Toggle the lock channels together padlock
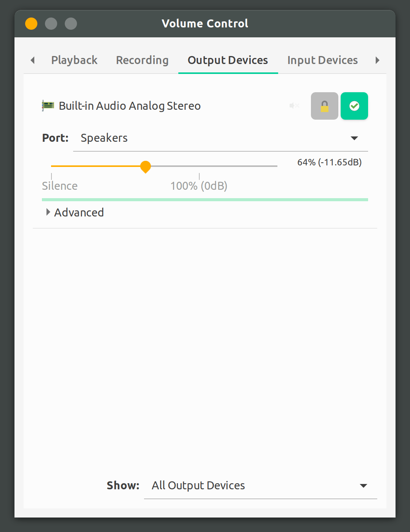The image size is (410, 532). coord(324,106)
